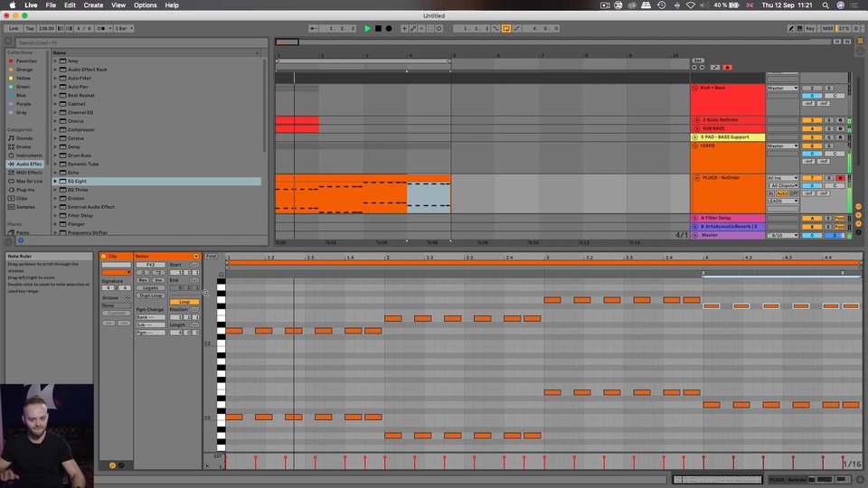Click the Legato button in Notes panel
The height and width of the screenshot is (488, 868).
pyautogui.click(x=151, y=287)
